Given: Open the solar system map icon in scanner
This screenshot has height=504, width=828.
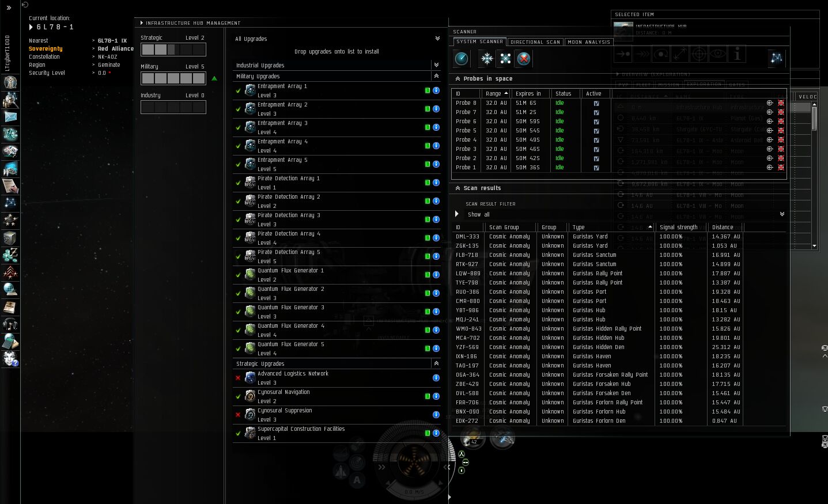Looking at the screenshot, I should [x=777, y=57].
